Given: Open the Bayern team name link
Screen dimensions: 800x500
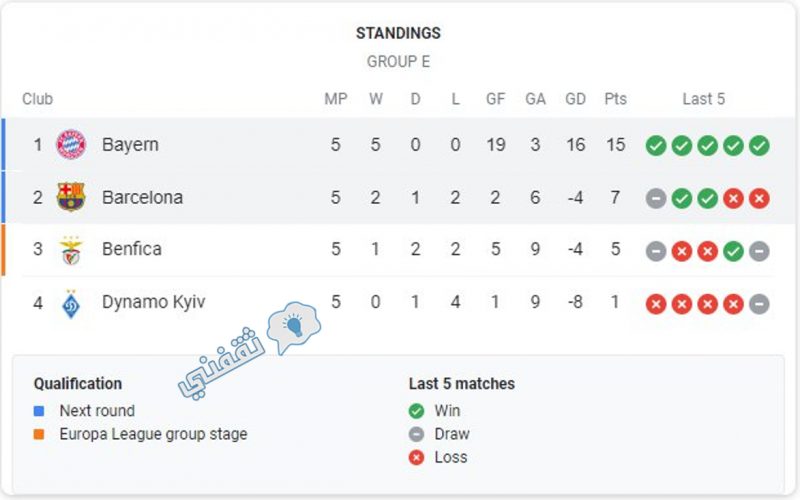Looking at the screenshot, I should pos(130,144).
